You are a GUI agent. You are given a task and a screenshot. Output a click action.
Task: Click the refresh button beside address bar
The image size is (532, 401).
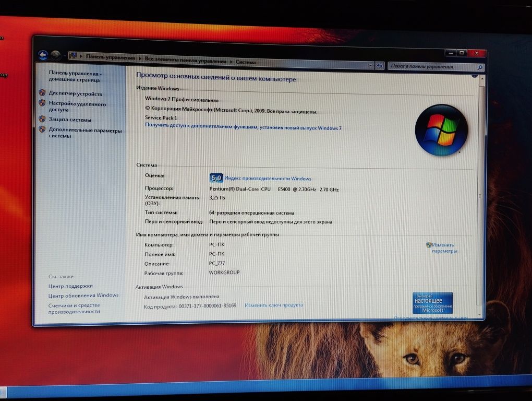(380, 66)
